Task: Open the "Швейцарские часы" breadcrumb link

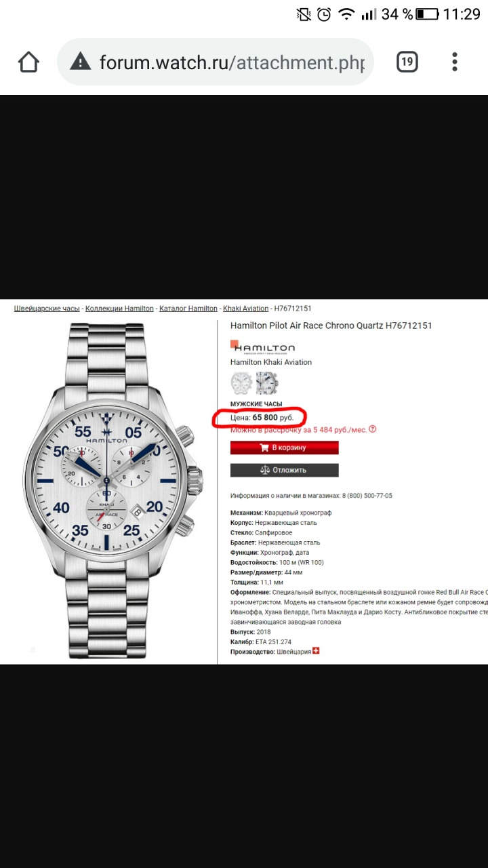Action: point(47,309)
